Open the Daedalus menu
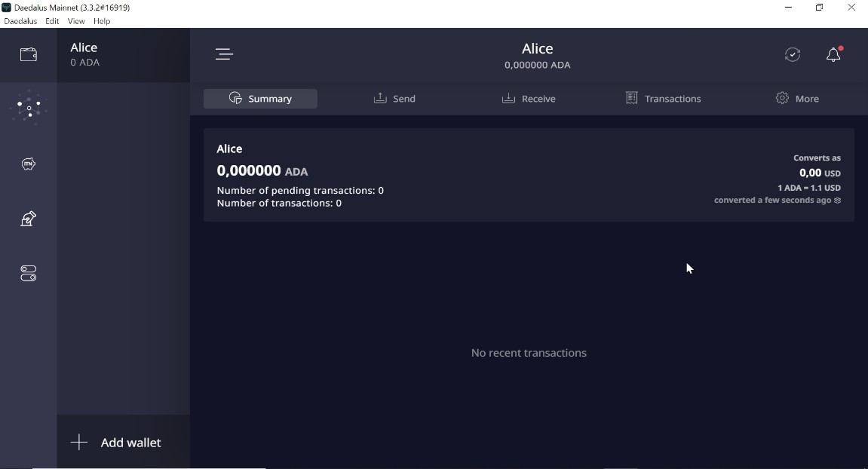 pyautogui.click(x=20, y=21)
